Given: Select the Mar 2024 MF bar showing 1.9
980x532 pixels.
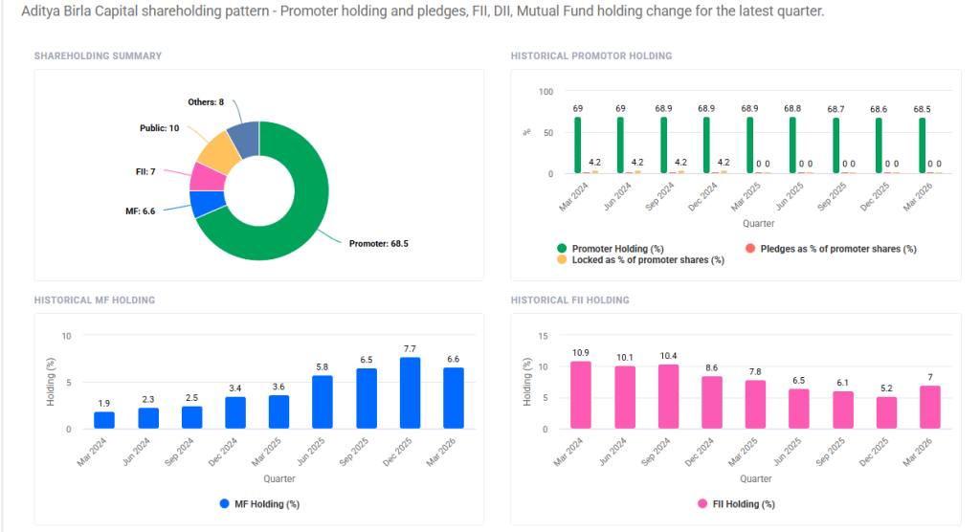Looking at the screenshot, I should point(104,420).
